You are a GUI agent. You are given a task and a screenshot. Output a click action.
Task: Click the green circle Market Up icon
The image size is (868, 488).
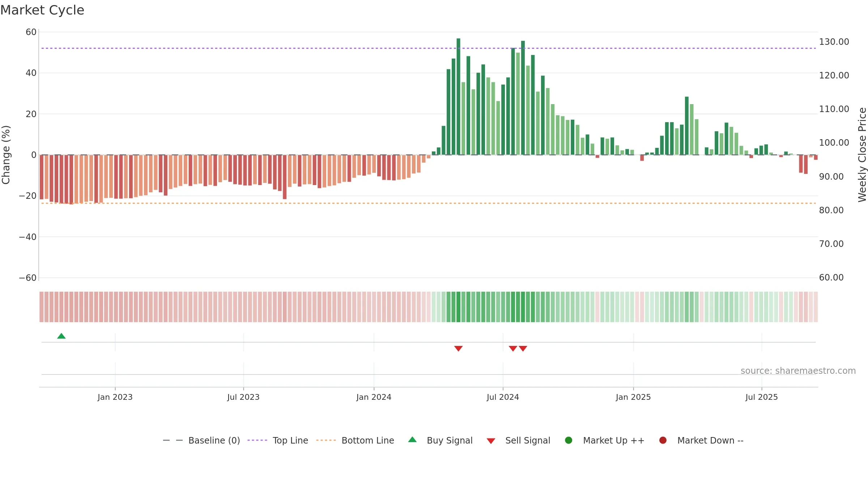[x=569, y=440]
